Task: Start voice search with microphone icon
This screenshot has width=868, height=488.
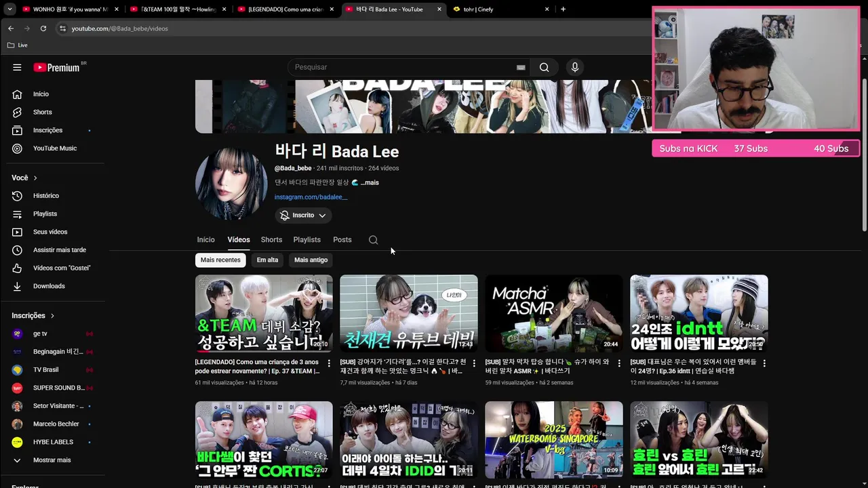Action: (x=574, y=67)
